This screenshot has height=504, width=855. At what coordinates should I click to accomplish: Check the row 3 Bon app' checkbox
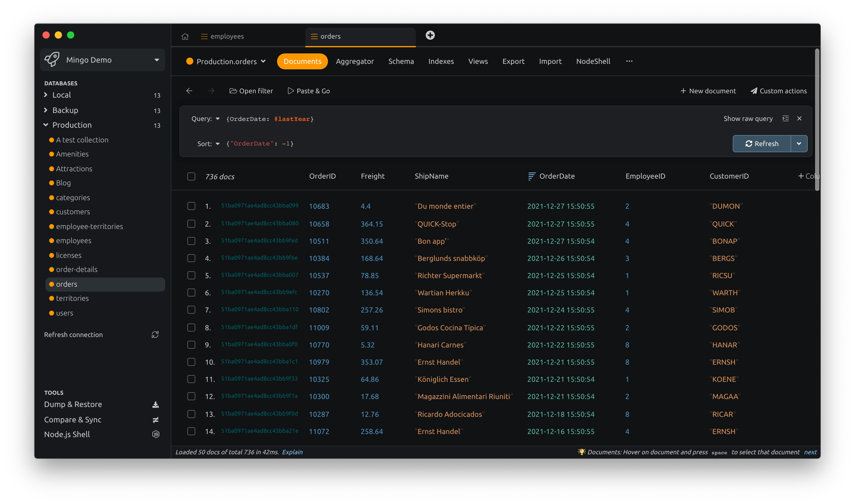pyautogui.click(x=191, y=241)
